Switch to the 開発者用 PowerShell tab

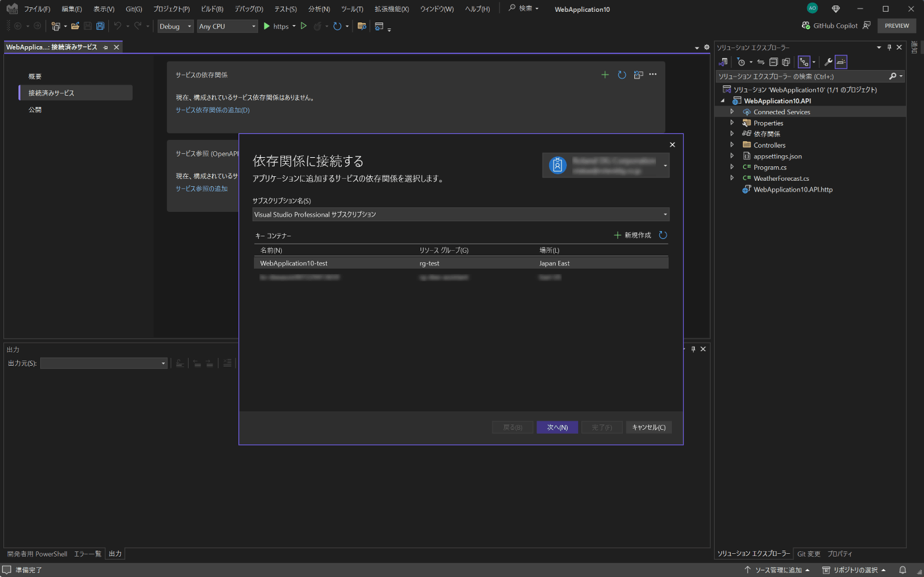[x=37, y=554]
